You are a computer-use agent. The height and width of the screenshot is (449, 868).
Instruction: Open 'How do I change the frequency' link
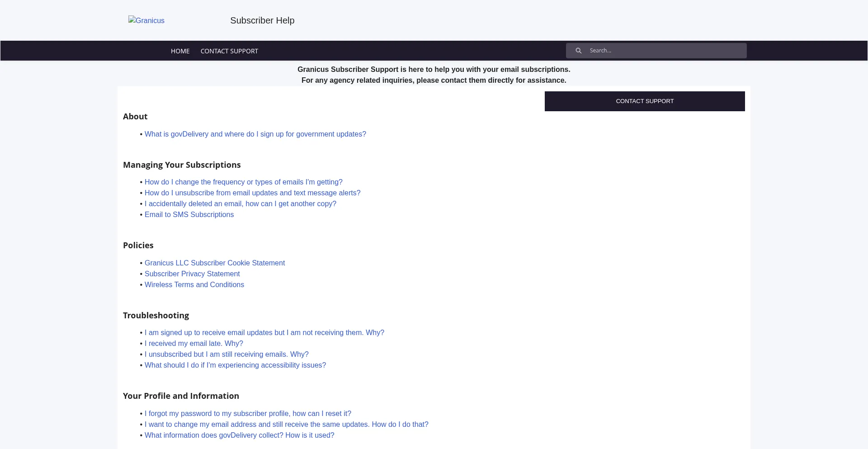click(x=244, y=182)
